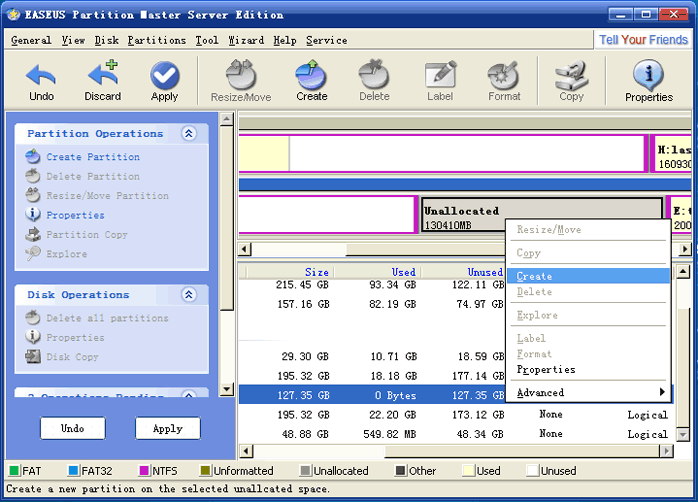Click disk map scroll right arrow

[685, 248]
